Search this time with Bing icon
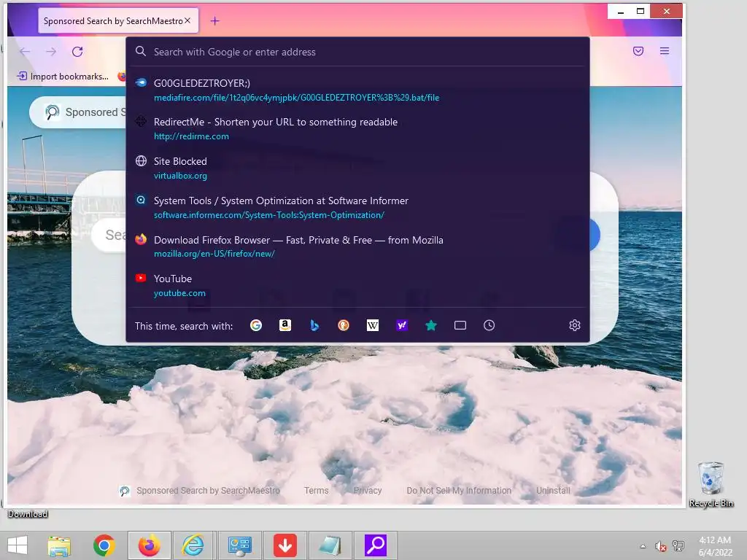 click(314, 325)
